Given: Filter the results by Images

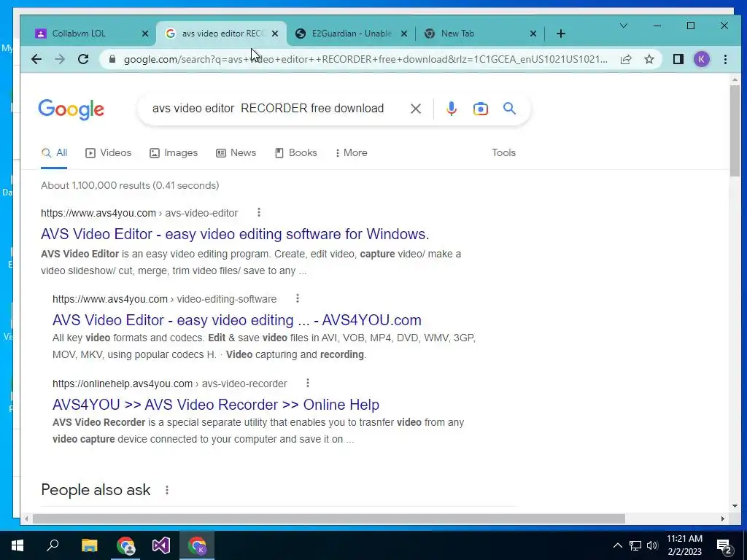Looking at the screenshot, I should tap(174, 153).
